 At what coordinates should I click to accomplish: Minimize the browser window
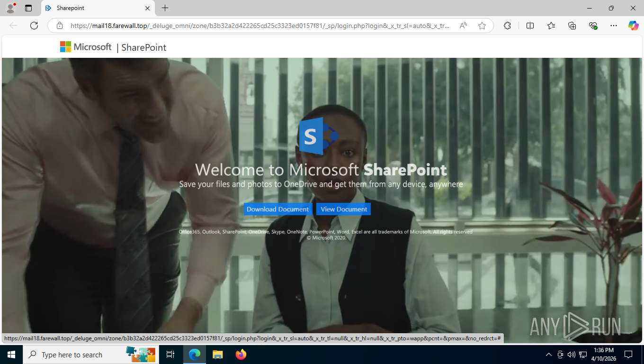(x=590, y=8)
